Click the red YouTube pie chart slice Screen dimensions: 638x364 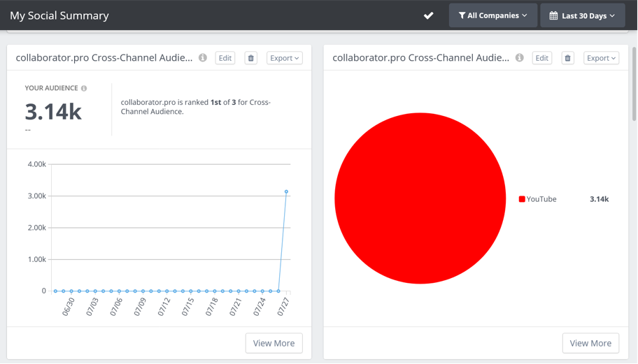(420, 198)
